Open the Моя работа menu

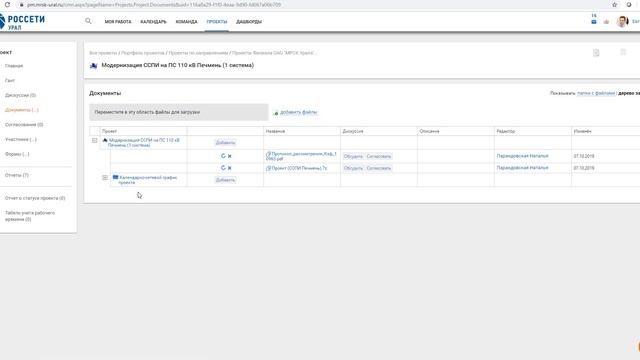coord(118,22)
